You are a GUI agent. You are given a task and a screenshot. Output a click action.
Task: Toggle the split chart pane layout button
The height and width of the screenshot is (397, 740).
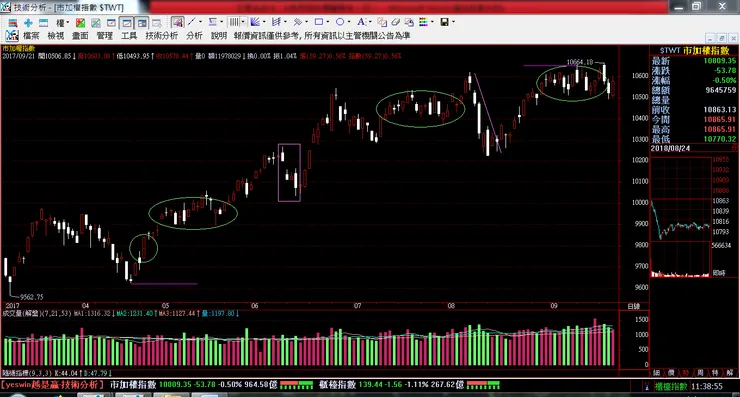pyautogui.click(x=142, y=23)
